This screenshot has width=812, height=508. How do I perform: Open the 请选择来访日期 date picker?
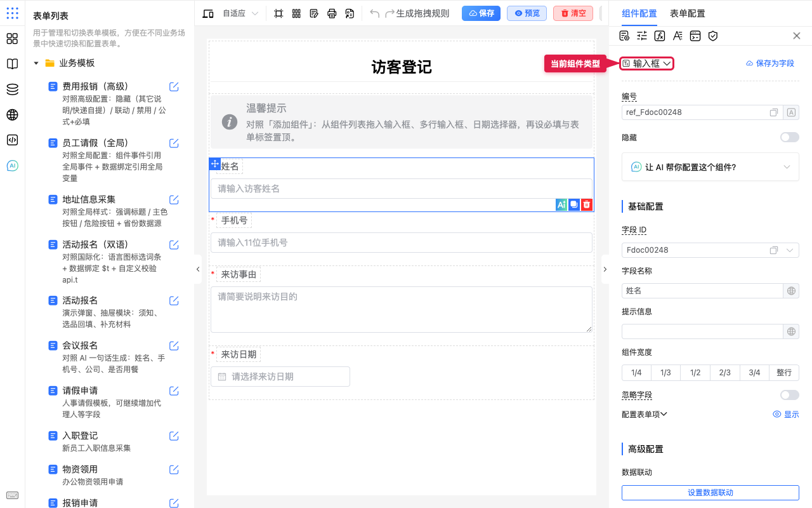click(280, 377)
